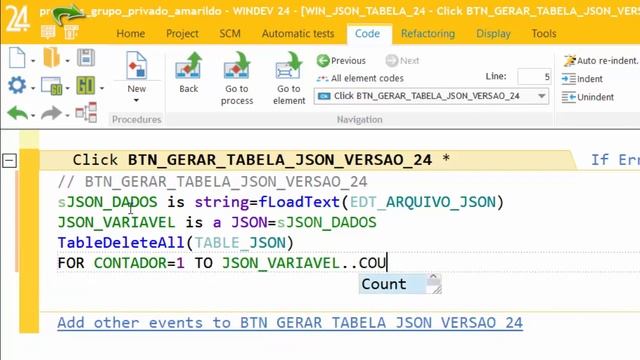
Task: Open the Display ribbon tab
Action: 493,33
